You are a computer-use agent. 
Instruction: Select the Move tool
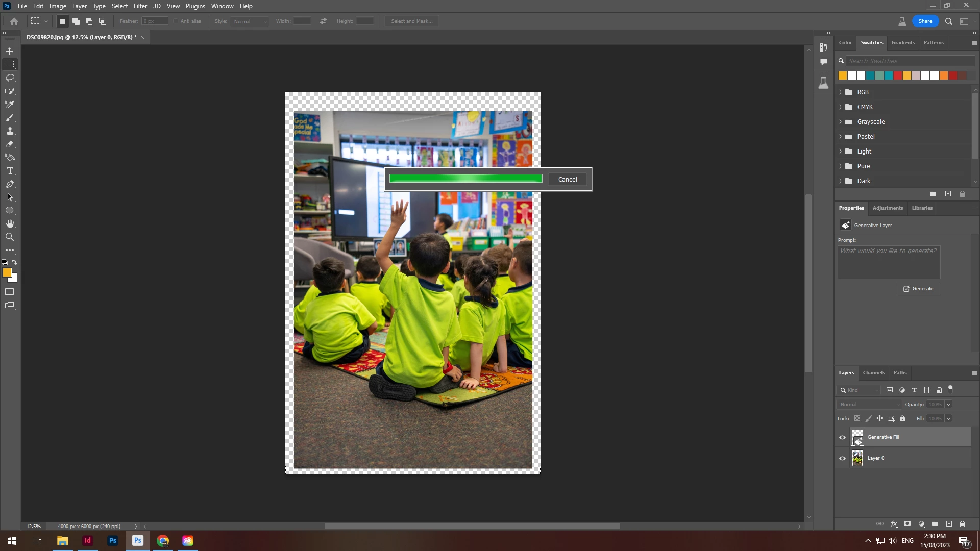pyautogui.click(x=10, y=51)
